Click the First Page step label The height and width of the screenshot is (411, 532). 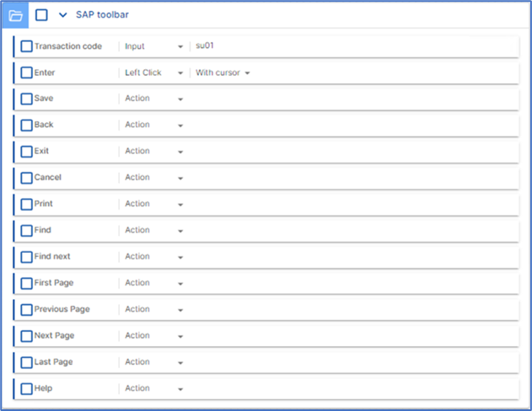point(54,283)
